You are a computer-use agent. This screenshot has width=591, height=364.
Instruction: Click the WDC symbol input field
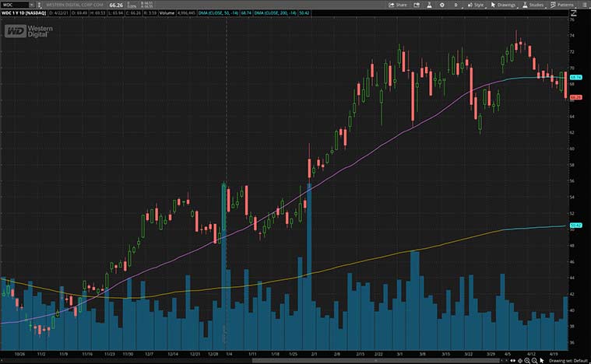pyautogui.click(x=14, y=5)
